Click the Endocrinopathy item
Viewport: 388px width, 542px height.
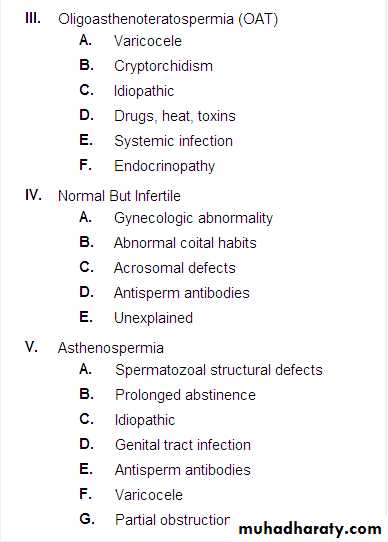click(x=164, y=166)
